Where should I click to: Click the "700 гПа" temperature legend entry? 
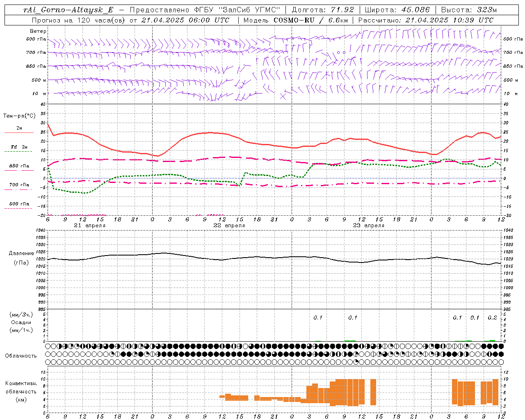(x=19, y=185)
